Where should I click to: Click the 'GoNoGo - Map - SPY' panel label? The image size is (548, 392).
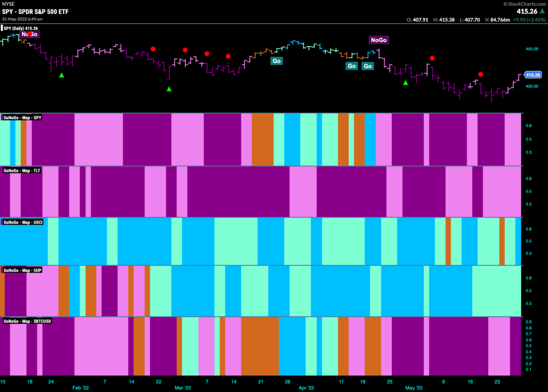[22, 118]
